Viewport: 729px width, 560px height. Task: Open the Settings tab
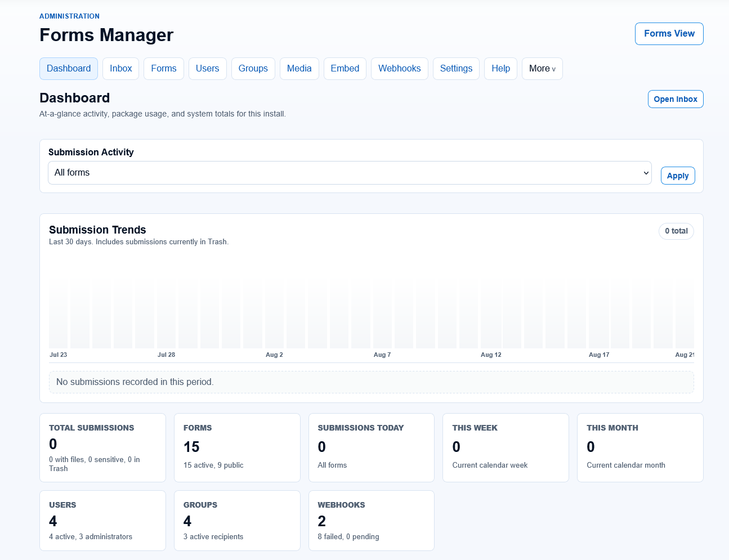point(456,69)
